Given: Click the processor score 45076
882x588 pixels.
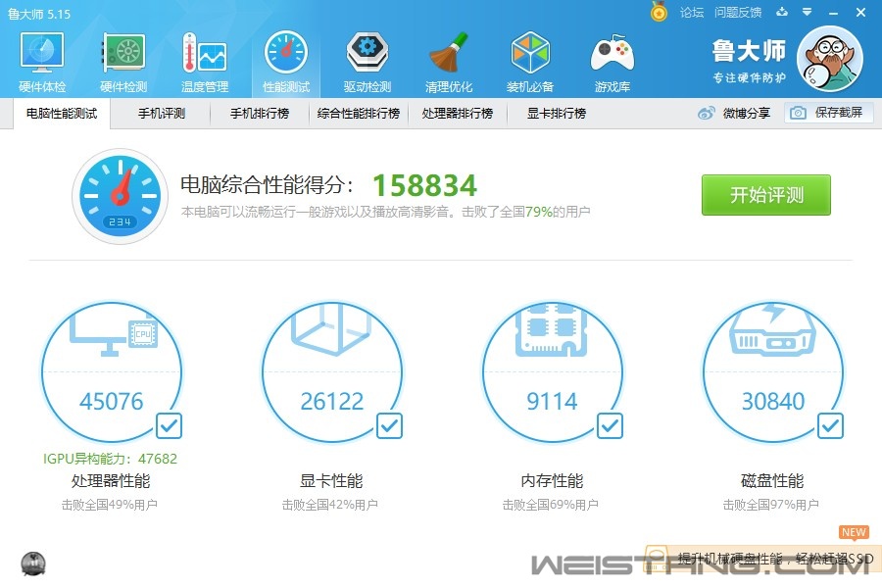Looking at the screenshot, I should (x=112, y=402).
